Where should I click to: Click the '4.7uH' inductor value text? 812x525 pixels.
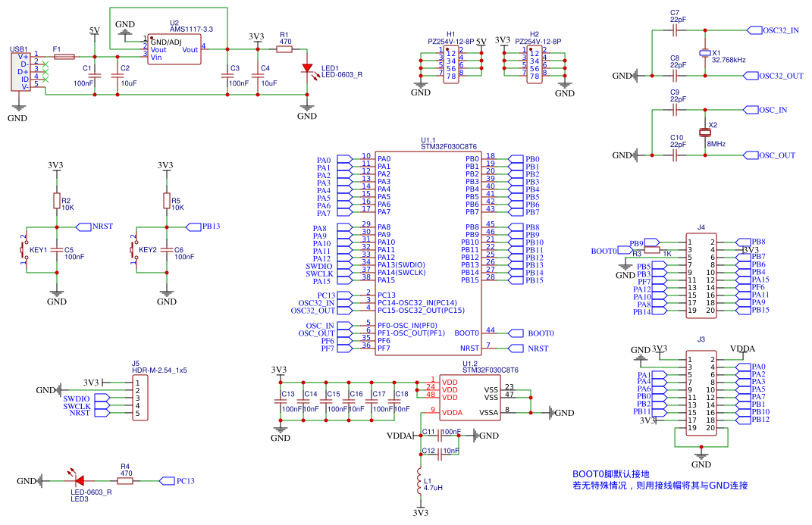pyautogui.click(x=433, y=488)
